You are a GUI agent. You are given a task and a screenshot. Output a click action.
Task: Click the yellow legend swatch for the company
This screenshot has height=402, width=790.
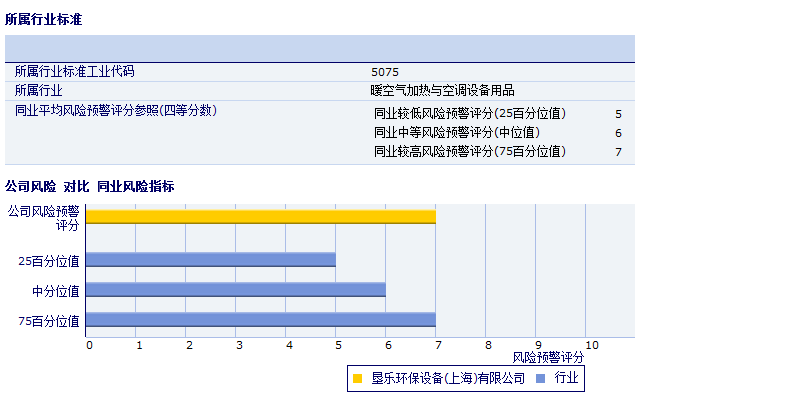coord(357,379)
